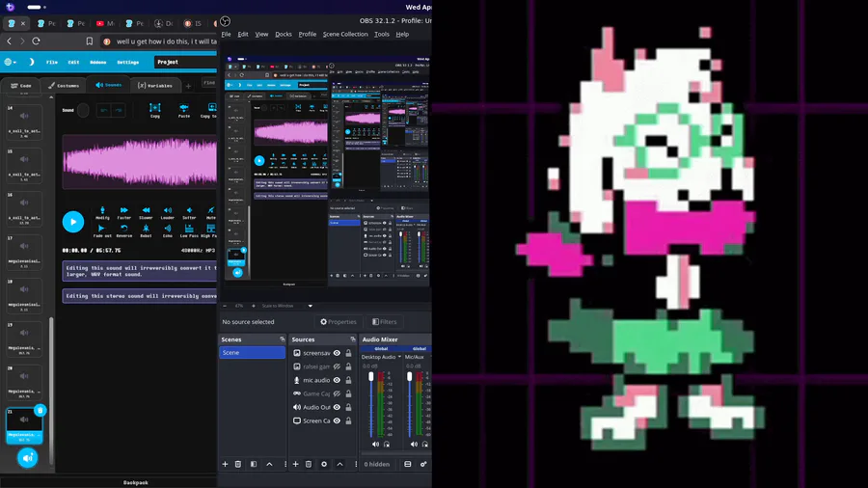Move the source up with the arrow
Image resolution: width=868 pixels, height=488 pixels.
pyautogui.click(x=339, y=464)
